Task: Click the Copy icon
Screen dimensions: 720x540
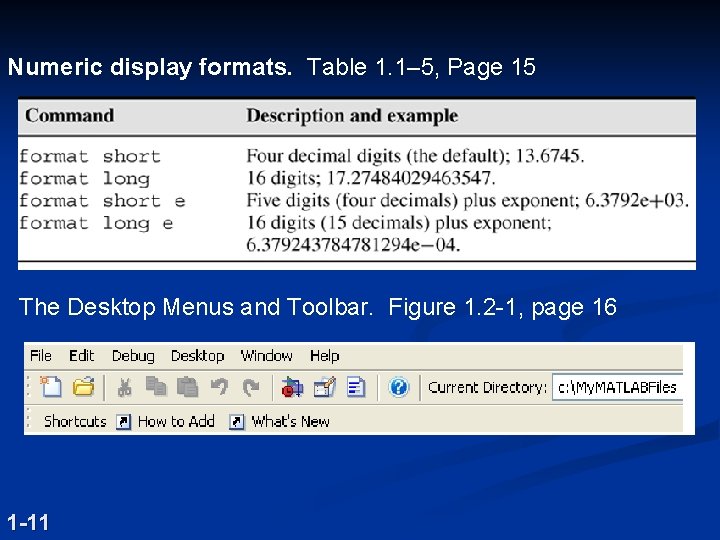Action: (156, 386)
